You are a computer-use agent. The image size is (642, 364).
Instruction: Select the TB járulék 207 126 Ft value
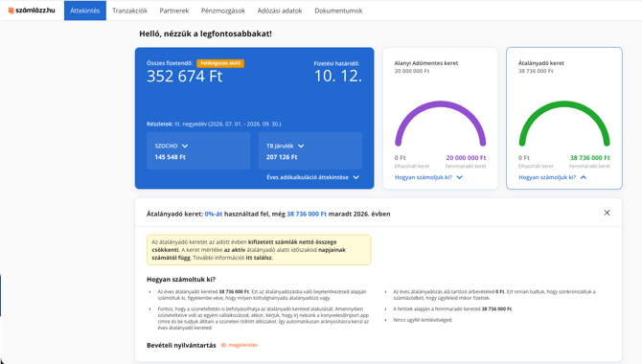click(282, 157)
